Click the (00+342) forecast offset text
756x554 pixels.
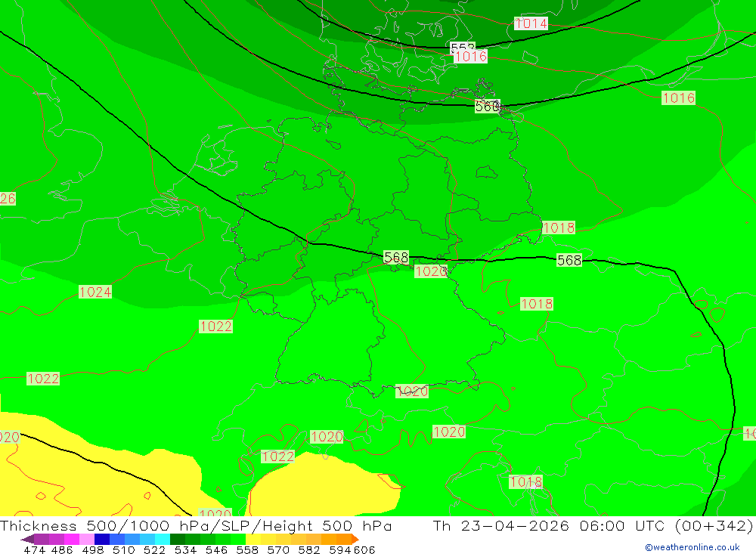[714, 525]
